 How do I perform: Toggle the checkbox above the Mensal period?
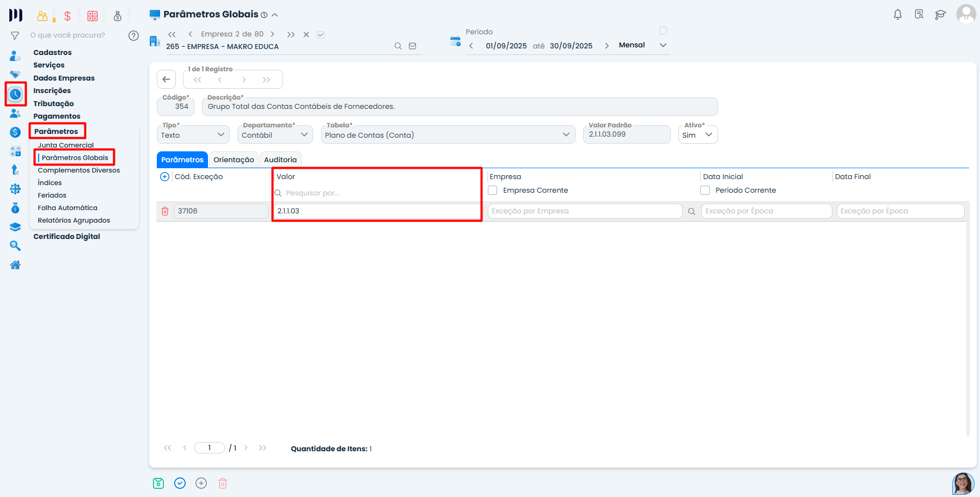coord(663,31)
